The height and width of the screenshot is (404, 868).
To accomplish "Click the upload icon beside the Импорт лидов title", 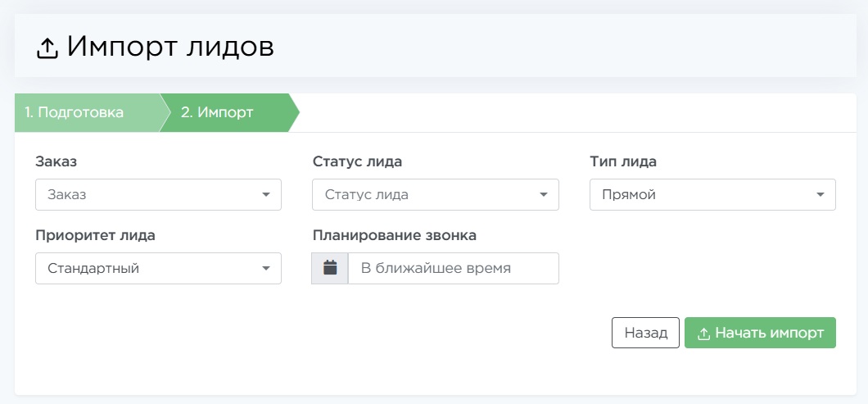I will coord(47,49).
